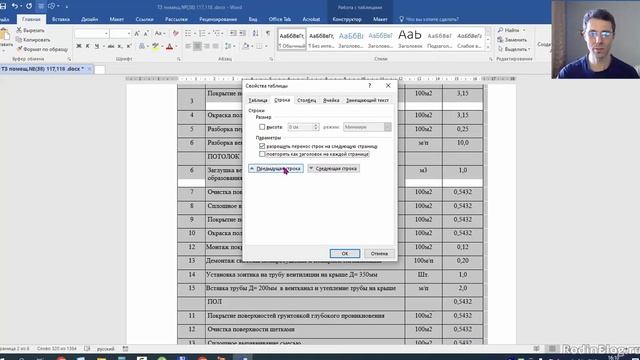The image size is (640, 360).
Task: Apply a multilevel list
Action: 217,33
